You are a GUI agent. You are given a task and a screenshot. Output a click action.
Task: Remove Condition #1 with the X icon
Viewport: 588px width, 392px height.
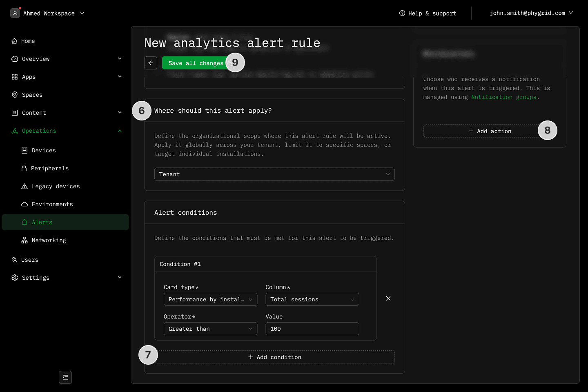coord(388,298)
